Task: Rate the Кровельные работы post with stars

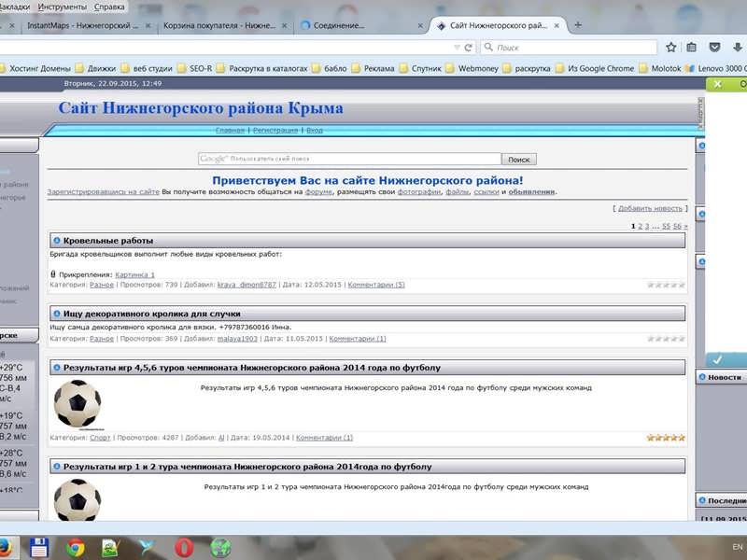Action: coord(667,285)
